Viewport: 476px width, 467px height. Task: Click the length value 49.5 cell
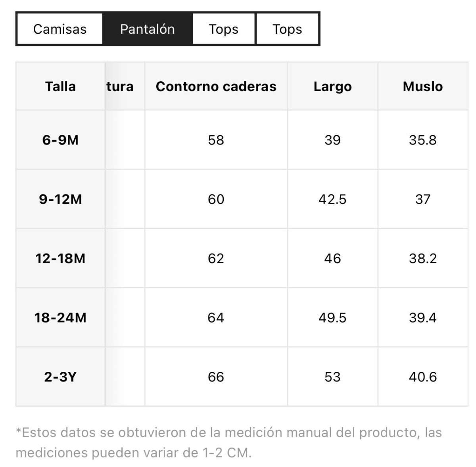coord(332,317)
